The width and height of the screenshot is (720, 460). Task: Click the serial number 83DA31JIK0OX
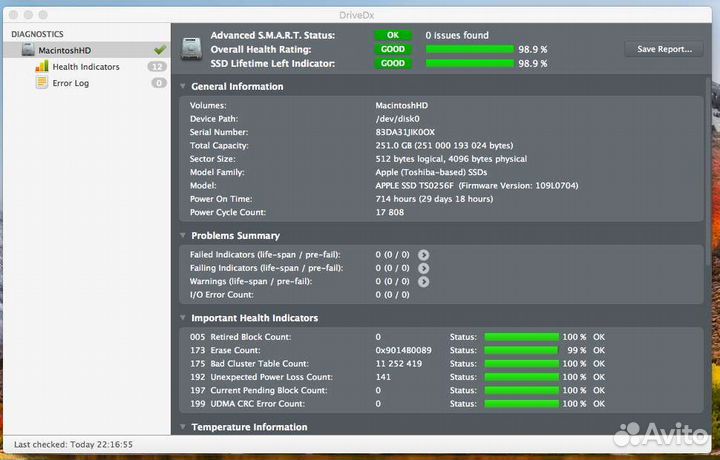(405, 132)
